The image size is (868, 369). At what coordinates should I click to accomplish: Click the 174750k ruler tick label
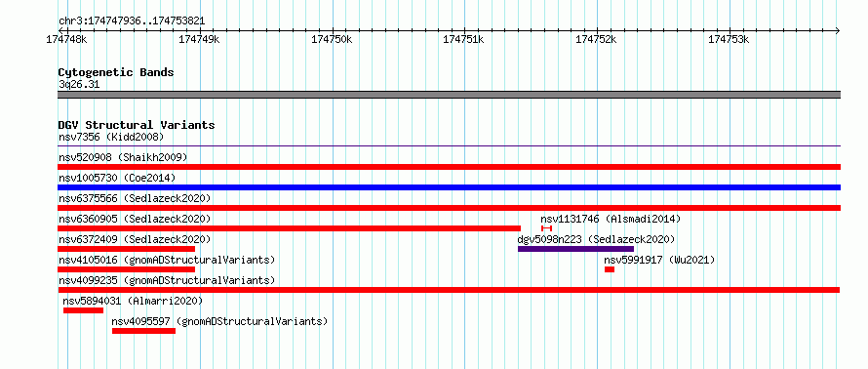(332, 40)
